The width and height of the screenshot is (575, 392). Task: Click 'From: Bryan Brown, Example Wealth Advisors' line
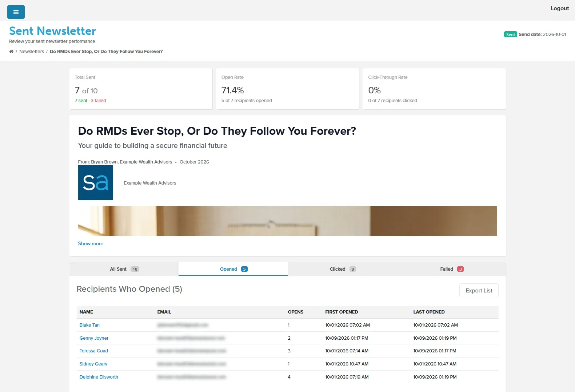coord(125,162)
